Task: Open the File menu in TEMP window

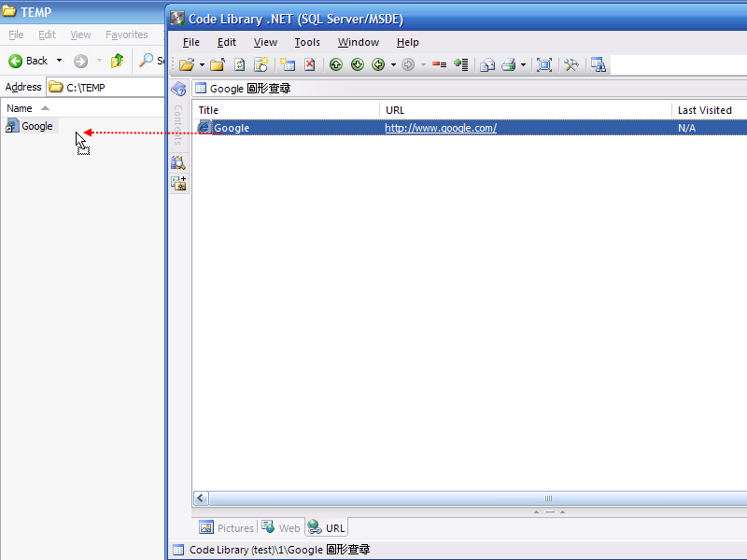Action: tap(16, 35)
